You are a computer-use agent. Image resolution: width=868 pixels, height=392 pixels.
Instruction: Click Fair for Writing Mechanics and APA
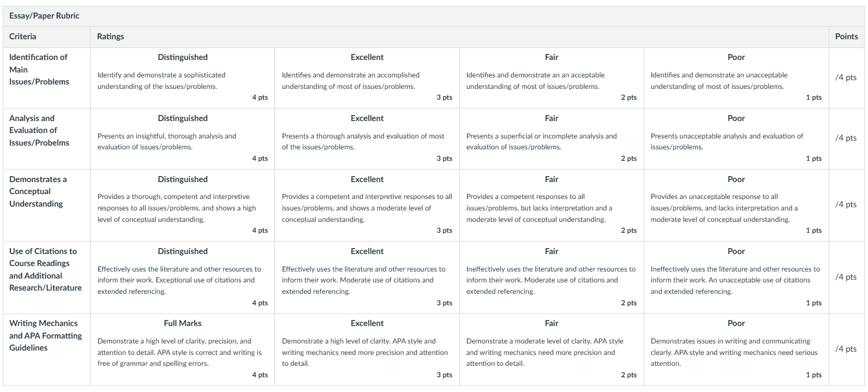(x=552, y=349)
